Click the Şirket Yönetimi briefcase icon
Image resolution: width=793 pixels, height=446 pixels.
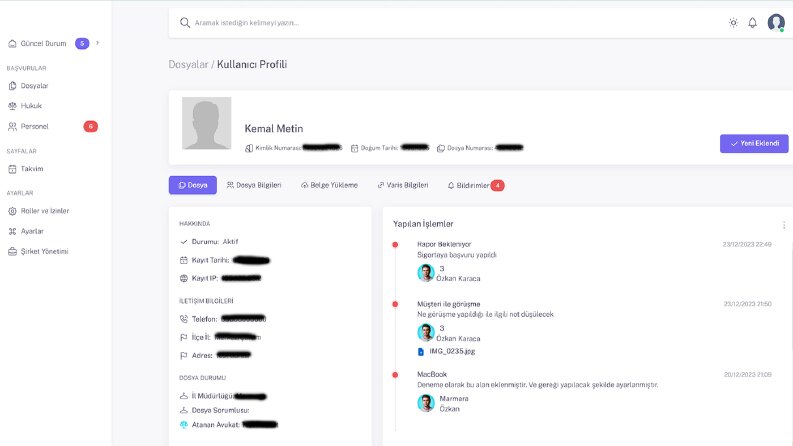click(12, 251)
